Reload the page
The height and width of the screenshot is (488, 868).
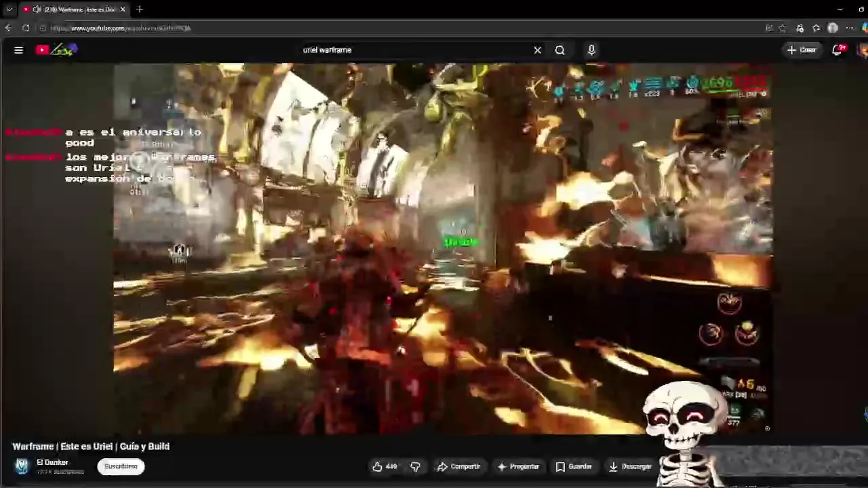coord(26,28)
